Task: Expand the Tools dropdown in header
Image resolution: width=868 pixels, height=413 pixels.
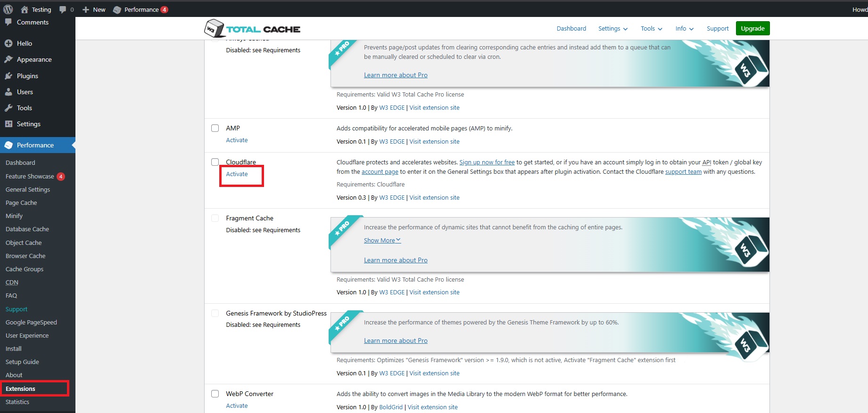Action: tap(652, 29)
